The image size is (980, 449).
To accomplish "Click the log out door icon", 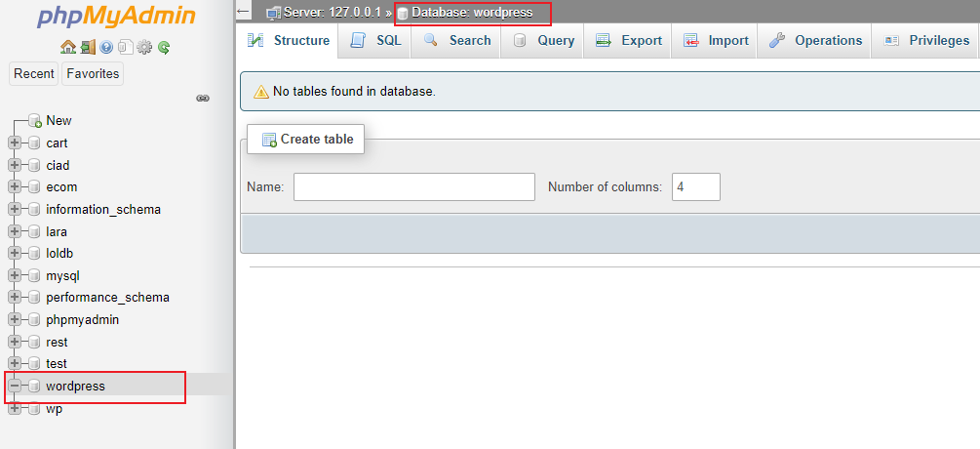I will point(88,47).
